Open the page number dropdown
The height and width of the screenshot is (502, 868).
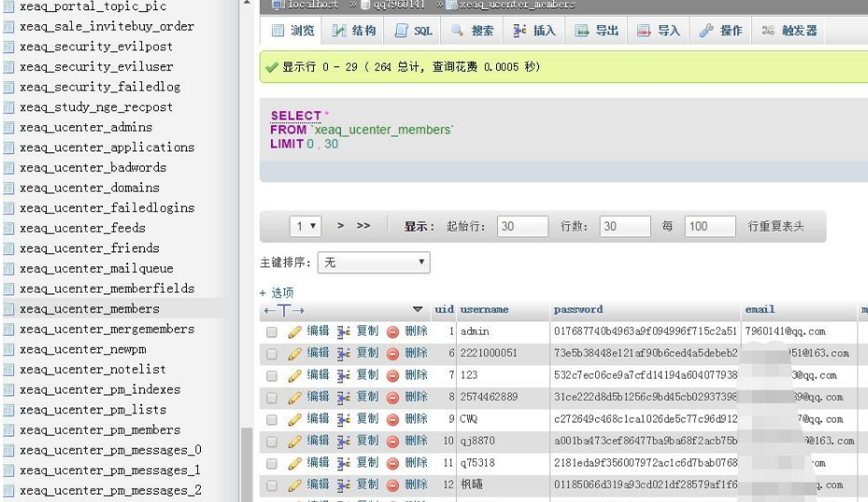(306, 226)
